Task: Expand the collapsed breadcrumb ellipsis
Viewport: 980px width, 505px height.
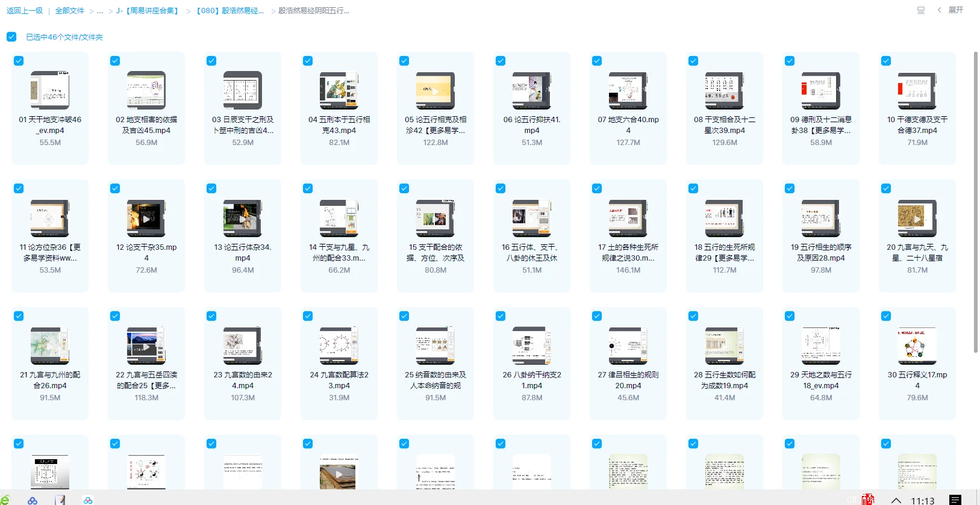Action: (100, 11)
